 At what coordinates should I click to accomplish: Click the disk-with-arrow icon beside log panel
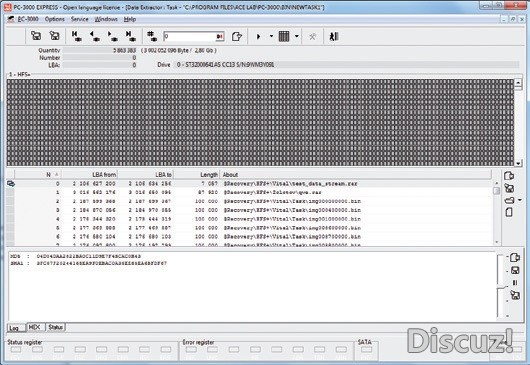click(515, 295)
